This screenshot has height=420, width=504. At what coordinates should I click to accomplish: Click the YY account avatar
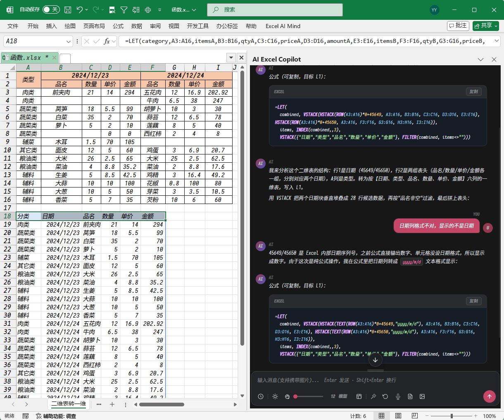[434, 9]
